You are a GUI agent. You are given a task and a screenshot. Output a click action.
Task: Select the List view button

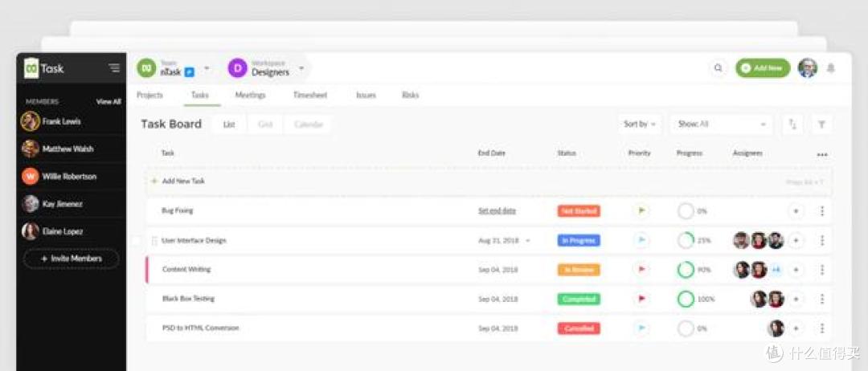[x=229, y=124]
